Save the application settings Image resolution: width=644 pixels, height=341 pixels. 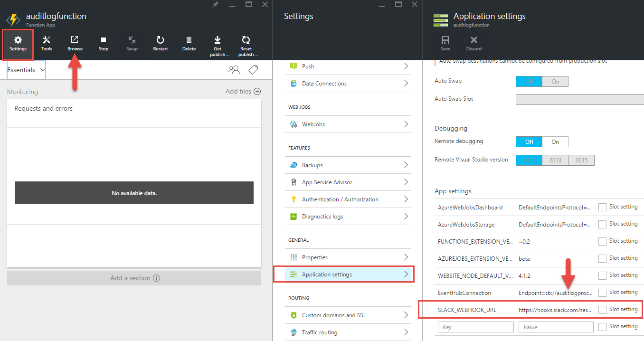click(445, 43)
